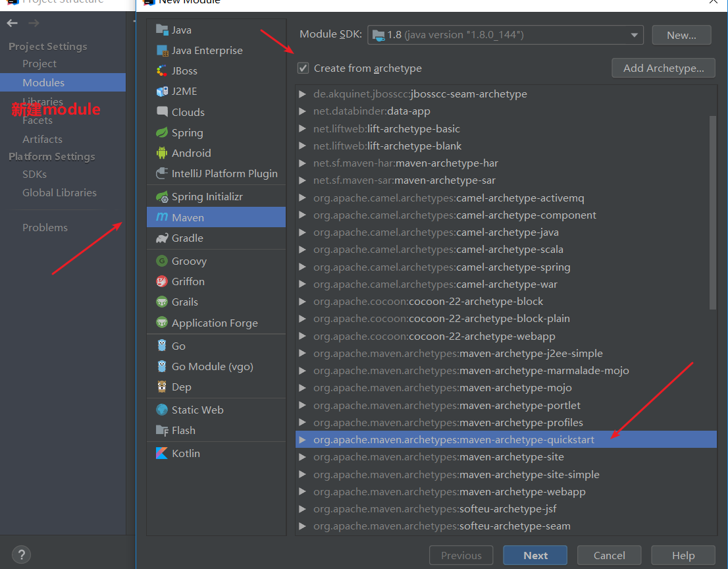Select the Android robot icon
This screenshot has height=569, width=728.
pos(162,153)
